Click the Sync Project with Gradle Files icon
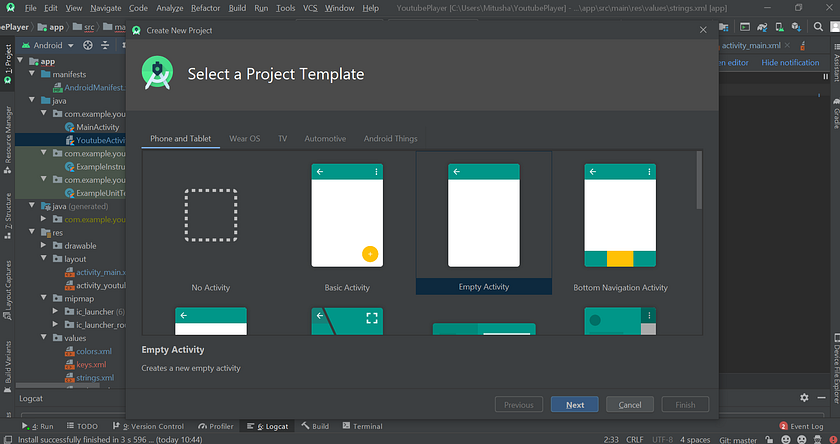 coord(762,27)
